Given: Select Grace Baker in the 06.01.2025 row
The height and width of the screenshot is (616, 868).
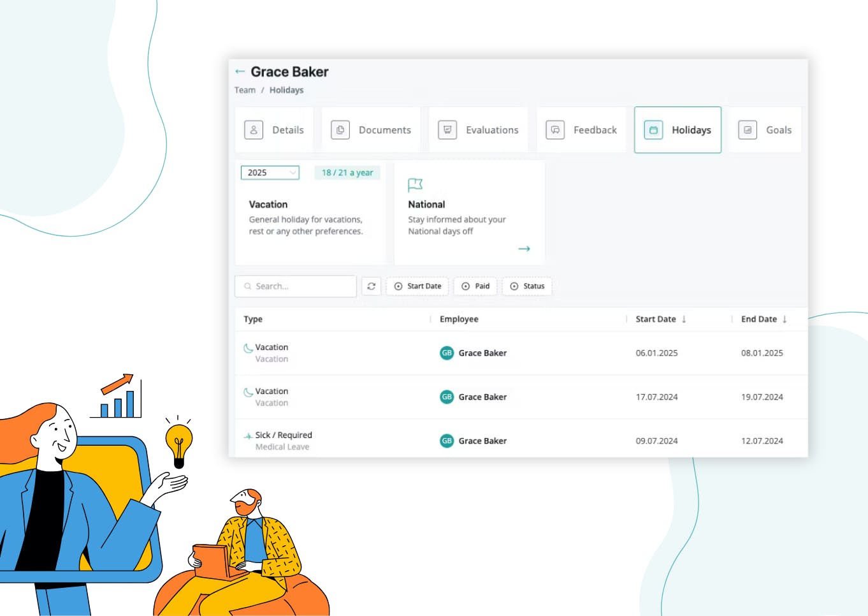Looking at the screenshot, I should point(482,353).
